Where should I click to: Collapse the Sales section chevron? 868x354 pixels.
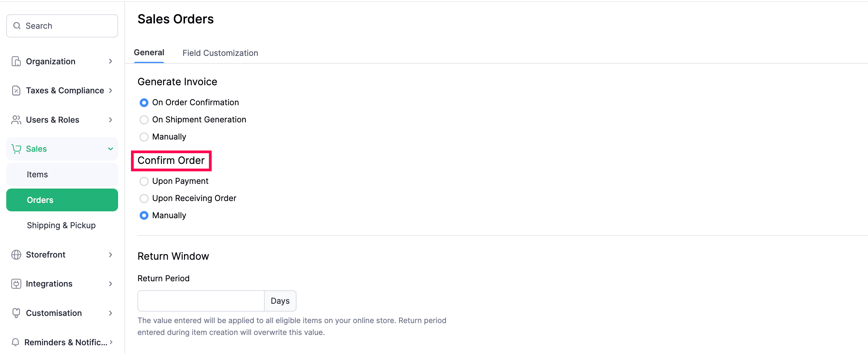pos(110,149)
